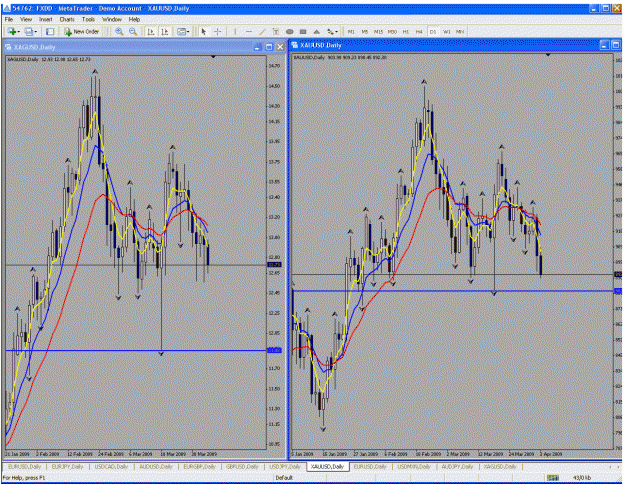
Task: Expand the New Chart dropdown arrow
Action: tap(18, 32)
